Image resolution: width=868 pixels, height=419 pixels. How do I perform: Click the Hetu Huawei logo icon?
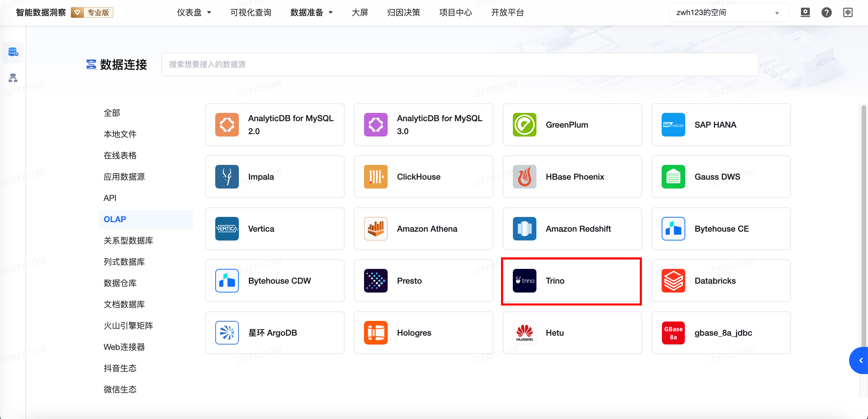click(x=524, y=333)
